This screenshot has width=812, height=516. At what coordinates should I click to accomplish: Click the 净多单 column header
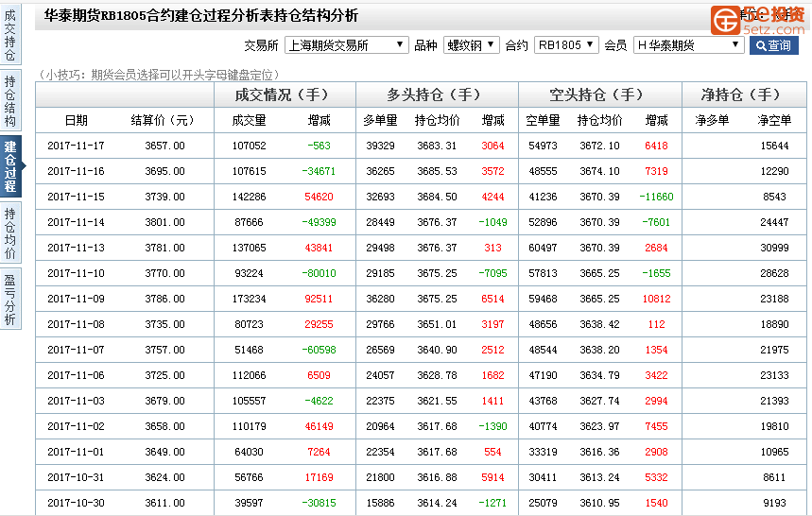(x=712, y=121)
